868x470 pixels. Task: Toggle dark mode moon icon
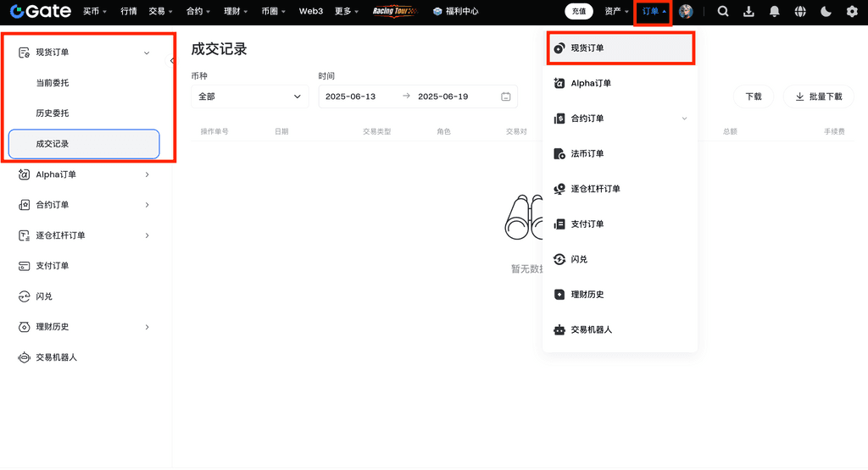pos(826,12)
